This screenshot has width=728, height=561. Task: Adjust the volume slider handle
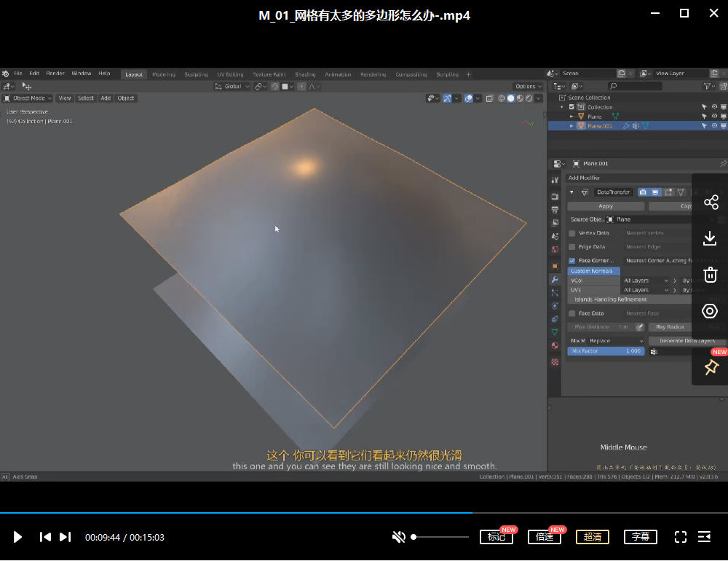click(x=414, y=537)
